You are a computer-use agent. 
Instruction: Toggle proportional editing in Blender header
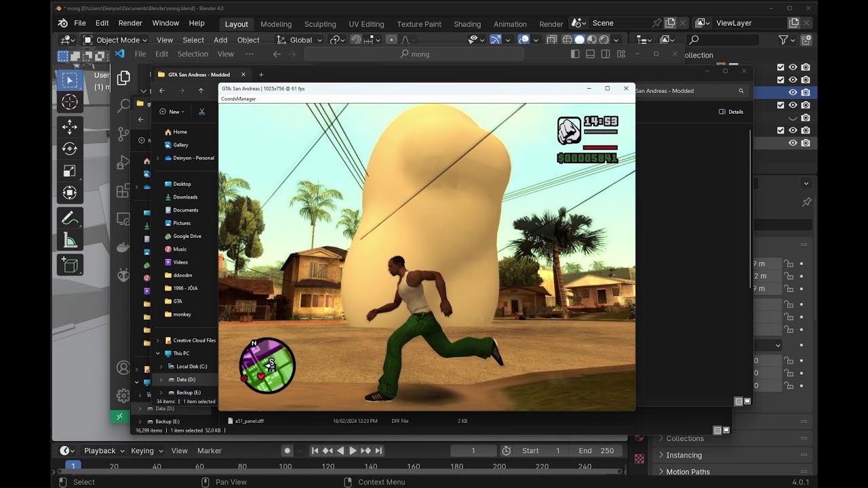(x=391, y=40)
